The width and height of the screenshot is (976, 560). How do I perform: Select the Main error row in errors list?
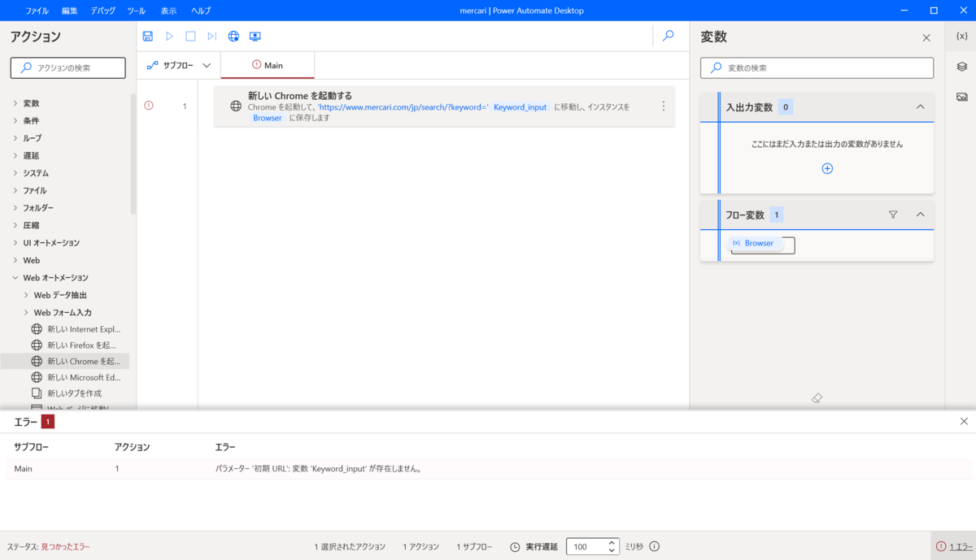coord(488,469)
